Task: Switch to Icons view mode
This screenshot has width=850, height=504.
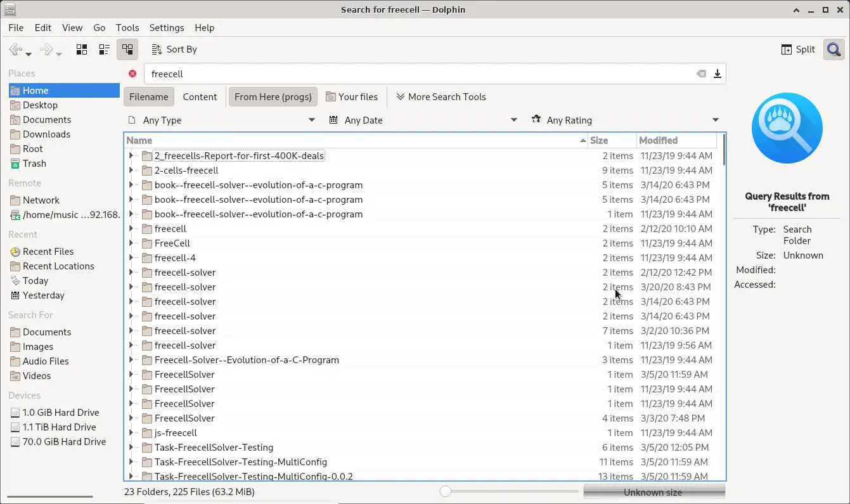Action: point(82,49)
